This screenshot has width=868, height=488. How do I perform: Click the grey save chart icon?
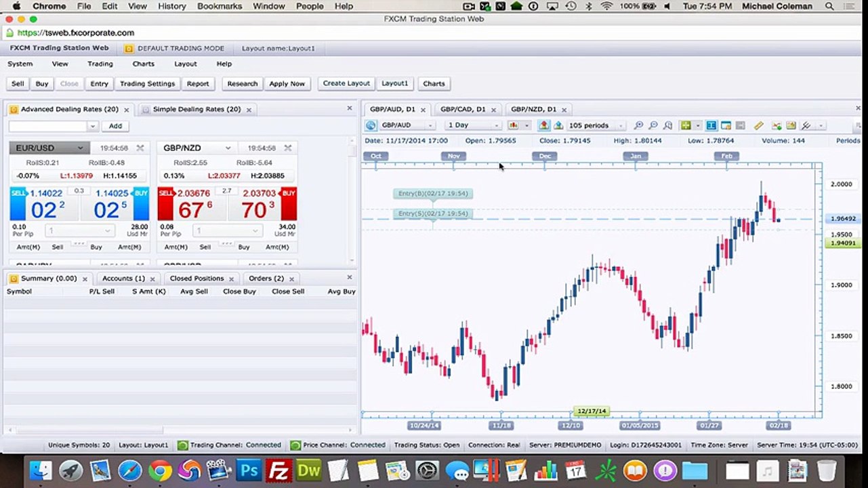click(x=741, y=125)
